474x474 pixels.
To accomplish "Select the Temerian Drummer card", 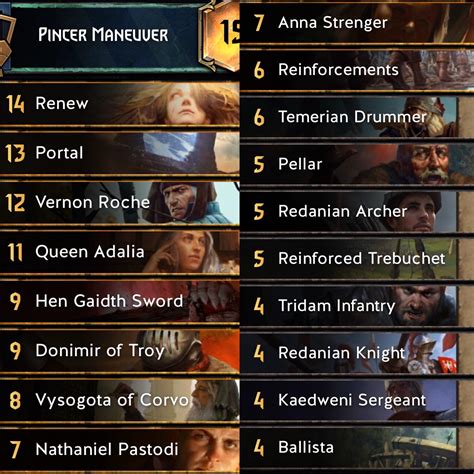I will click(x=348, y=117).
